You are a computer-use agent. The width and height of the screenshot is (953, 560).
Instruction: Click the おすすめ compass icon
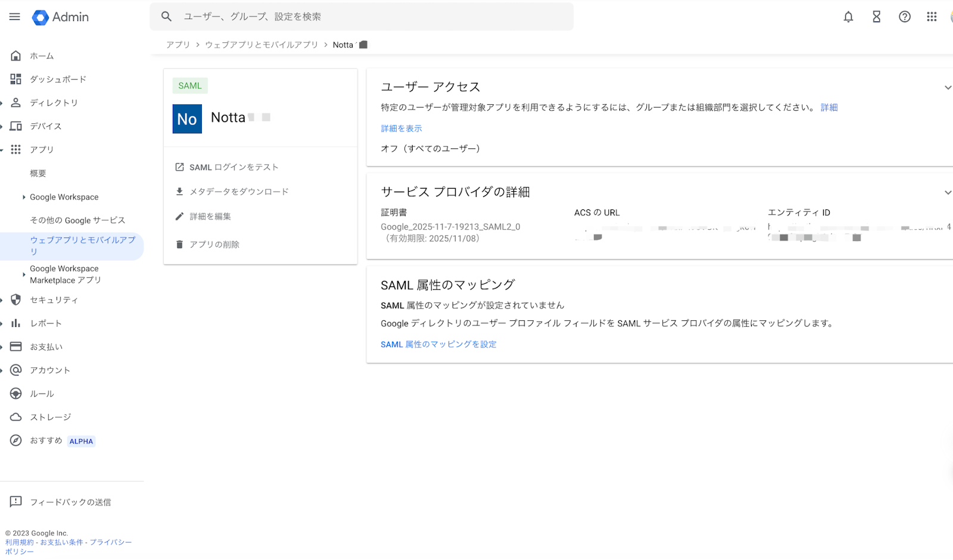pyautogui.click(x=16, y=440)
